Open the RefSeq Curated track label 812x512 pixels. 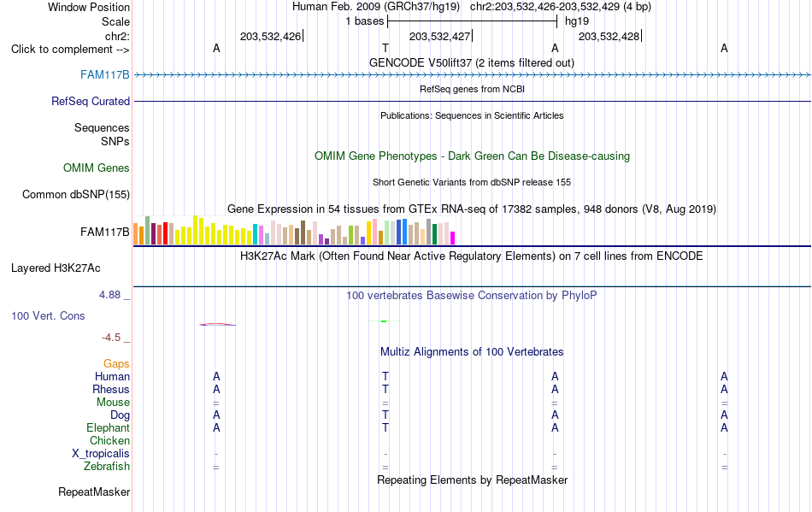(90, 102)
